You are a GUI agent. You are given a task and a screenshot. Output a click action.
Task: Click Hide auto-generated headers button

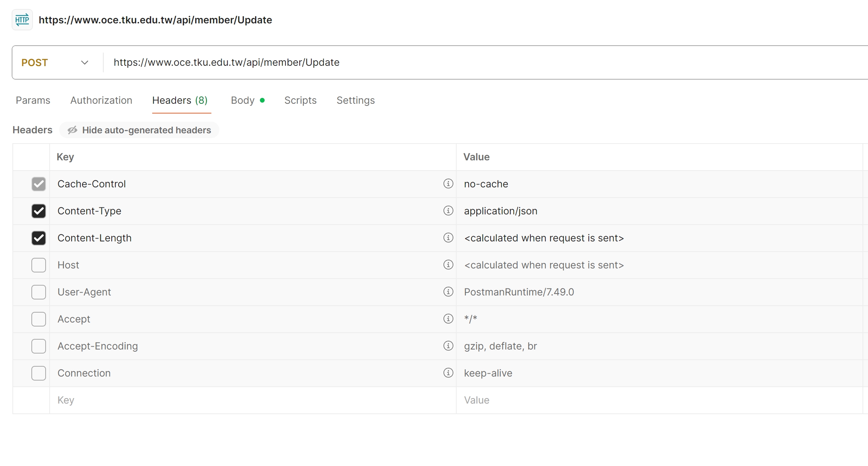point(139,130)
